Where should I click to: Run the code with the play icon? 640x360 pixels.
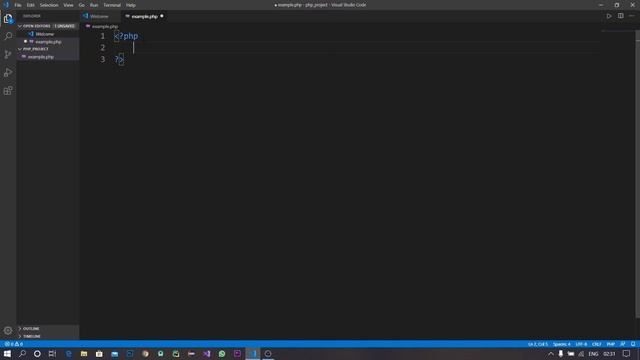pos(609,16)
